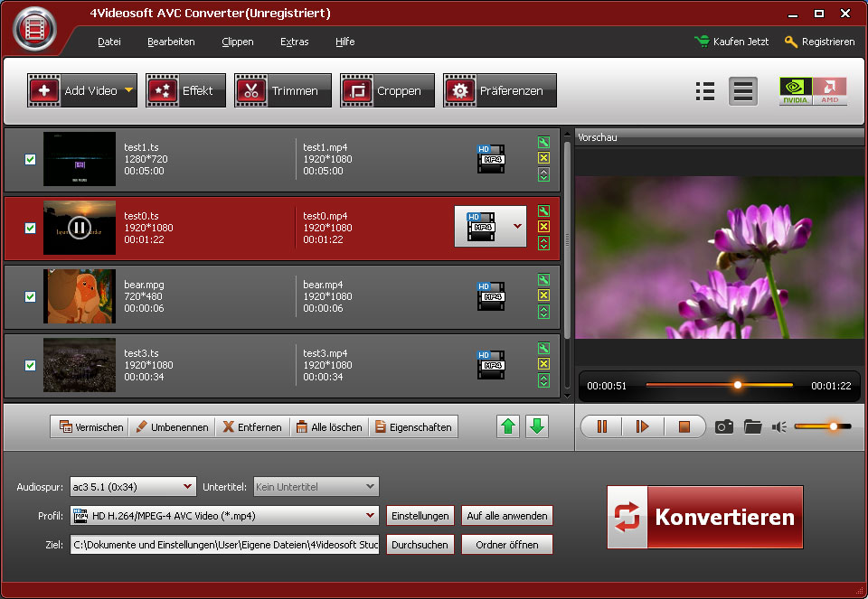Switch to the list view mode icon
868x599 pixels.
pyautogui.click(x=705, y=90)
